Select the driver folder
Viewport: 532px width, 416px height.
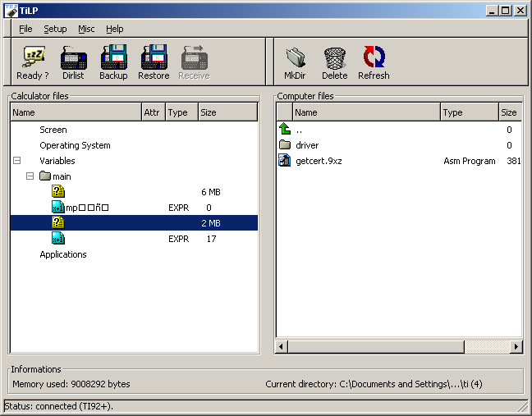pyautogui.click(x=307, y=145)
